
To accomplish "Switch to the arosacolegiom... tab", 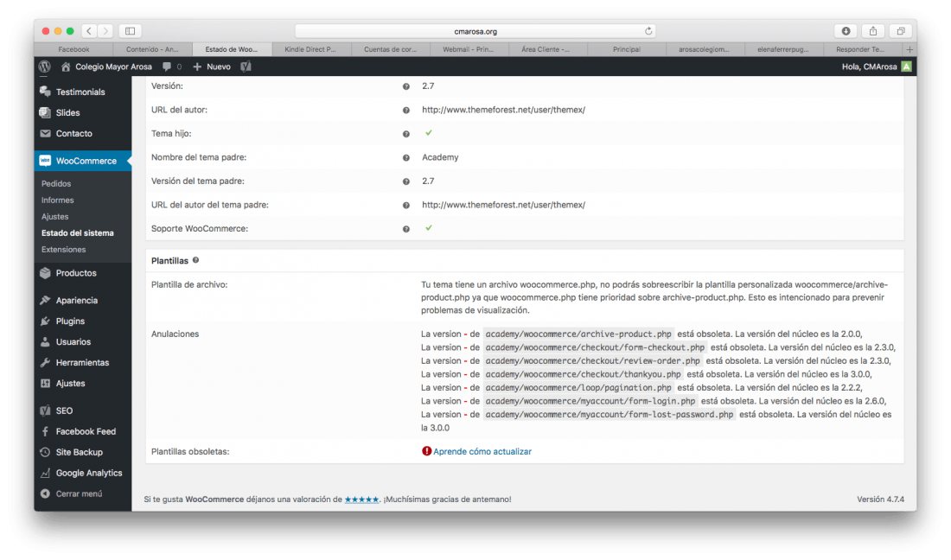I will click(704, 49).
